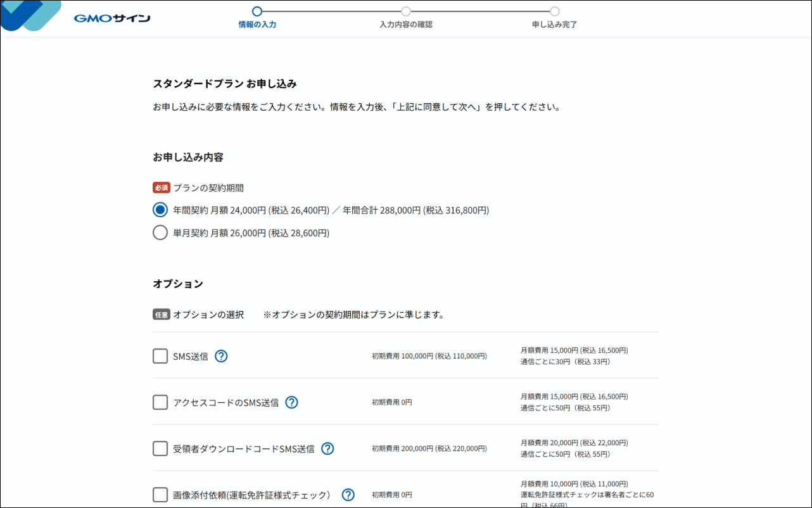Click the 入力内容の確認 step circle marker

[x=406, y=11]
